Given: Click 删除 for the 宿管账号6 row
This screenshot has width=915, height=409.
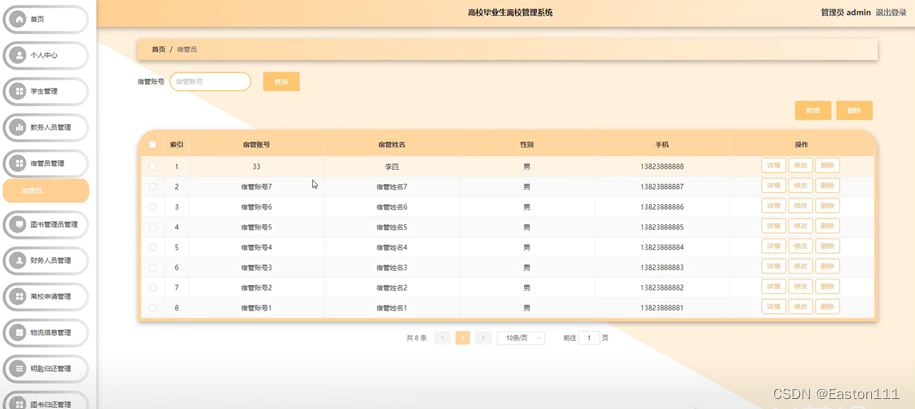Looking at the screenshot, I should click(x=827, y=206).
